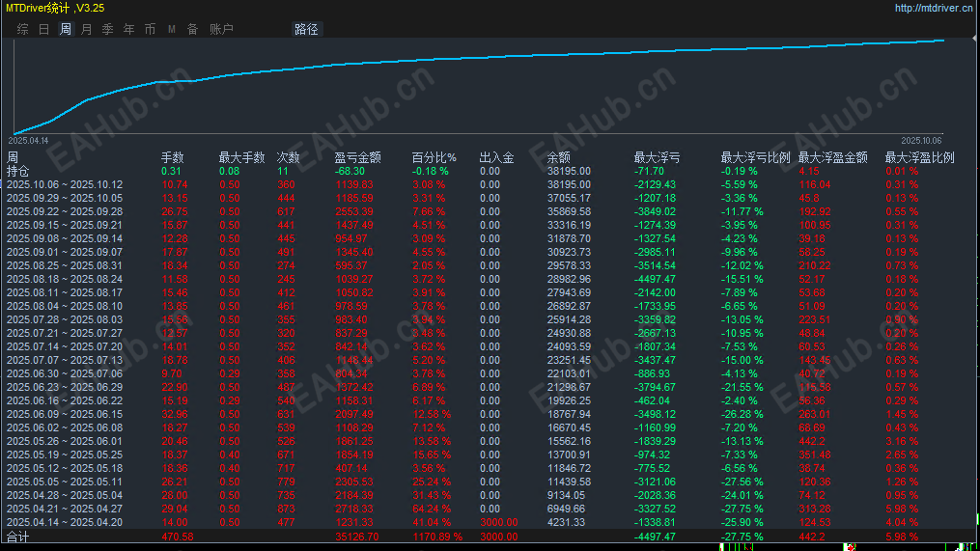Click the 最大浮亏比例 column header
This screenshot has width=980, height=551.
click(756, 158)
